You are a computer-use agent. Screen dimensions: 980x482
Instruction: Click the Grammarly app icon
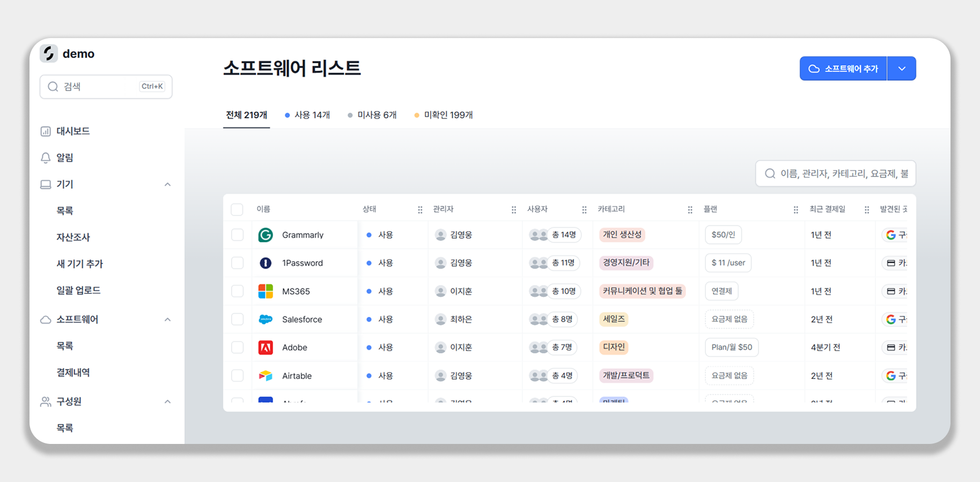point(266,235)
